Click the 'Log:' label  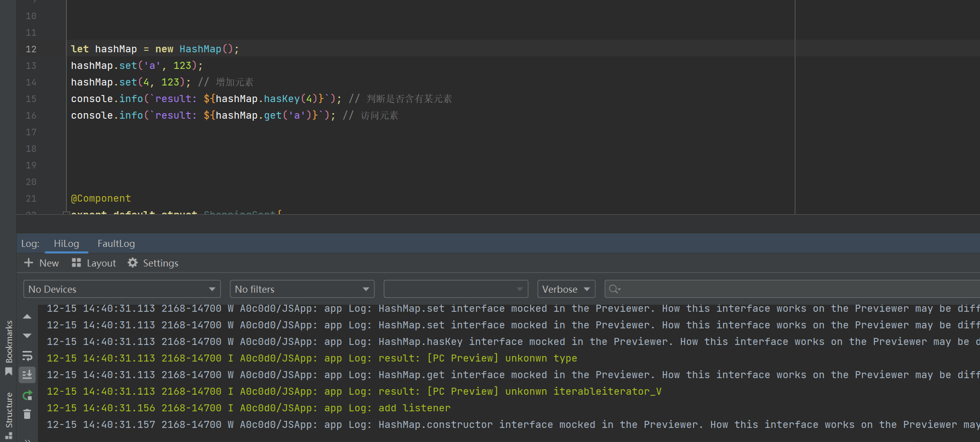[30, 244]
